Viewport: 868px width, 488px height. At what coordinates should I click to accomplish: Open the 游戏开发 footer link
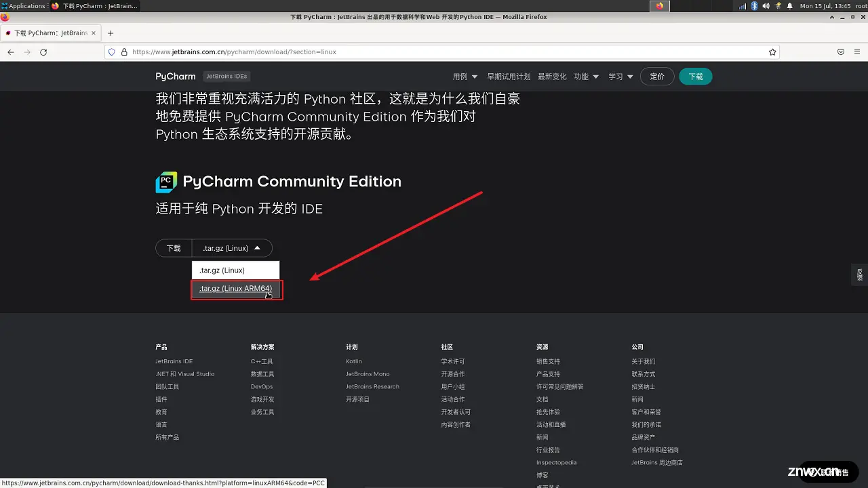pos(262,399)
